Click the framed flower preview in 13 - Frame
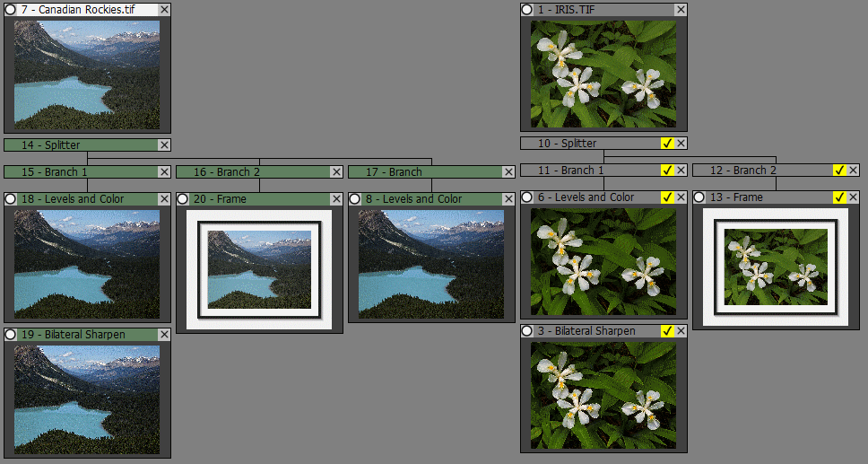The width and height of the screenshot is (868, 464). pyautogui.click(x=776, y=267)
